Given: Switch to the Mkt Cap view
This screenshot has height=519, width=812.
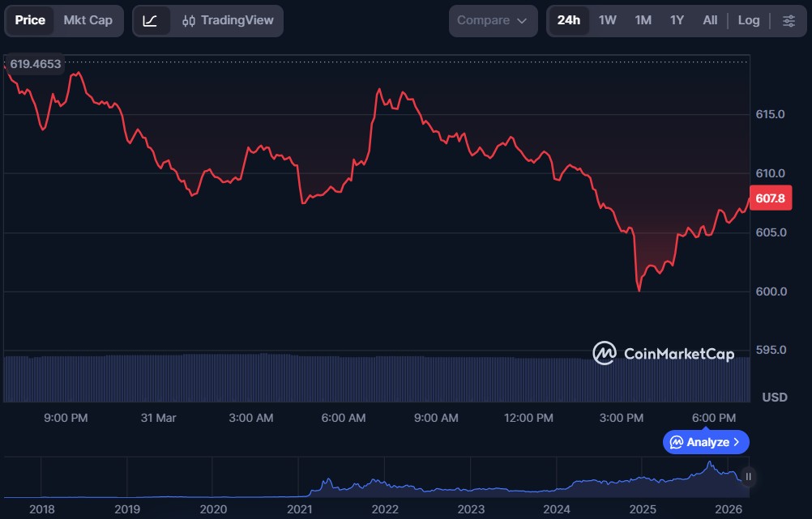Looking at the screenshot, I should click(x=88, y=20).
